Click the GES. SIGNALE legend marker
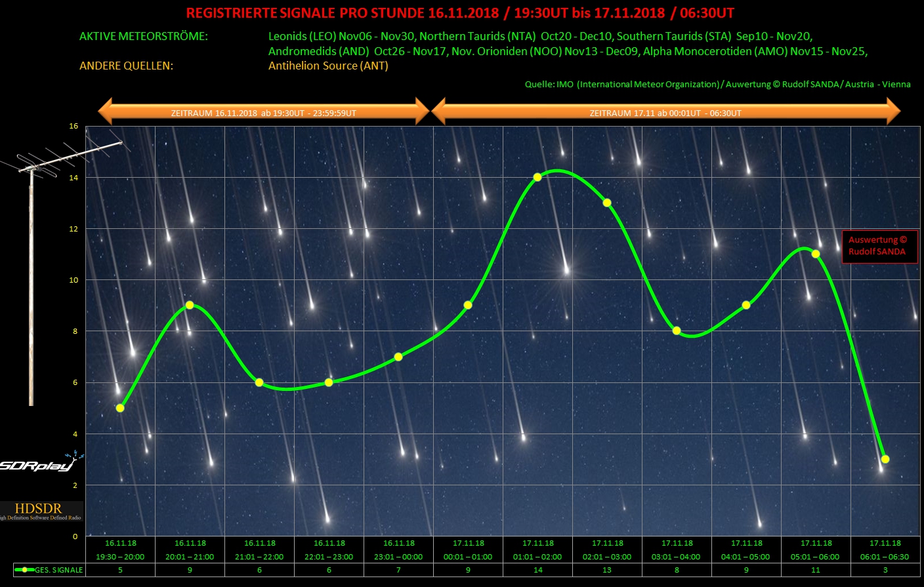The width and height of the screenshot is (924, 587). (x=25, y=570)
